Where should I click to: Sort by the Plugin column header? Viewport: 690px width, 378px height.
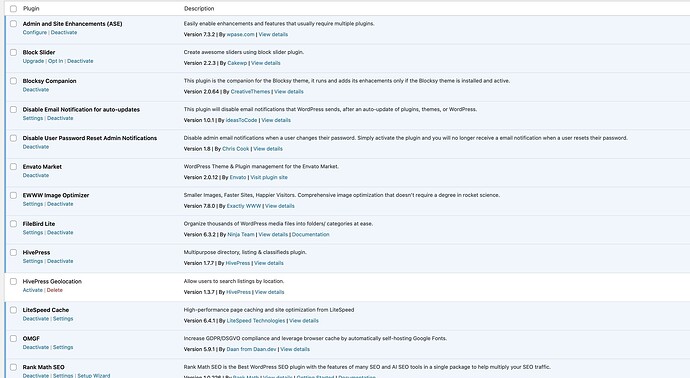pos(31,9)
